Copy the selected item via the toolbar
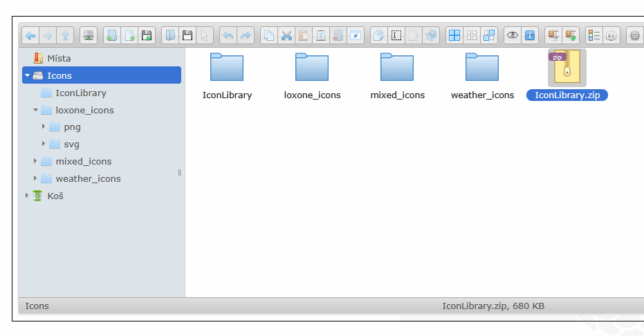 click(x=269, y=36)
